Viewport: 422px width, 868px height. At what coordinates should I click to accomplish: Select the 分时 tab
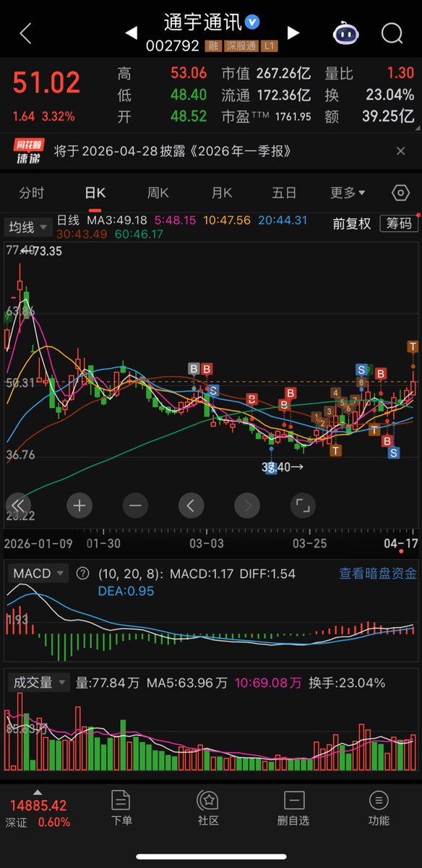tap(31, 192)
